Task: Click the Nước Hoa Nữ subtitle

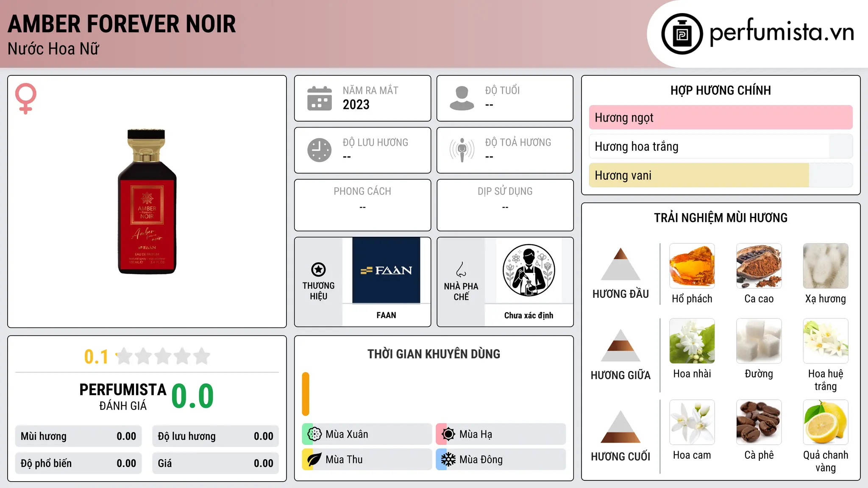Action: pyautogui.click(x=53, y=49)
